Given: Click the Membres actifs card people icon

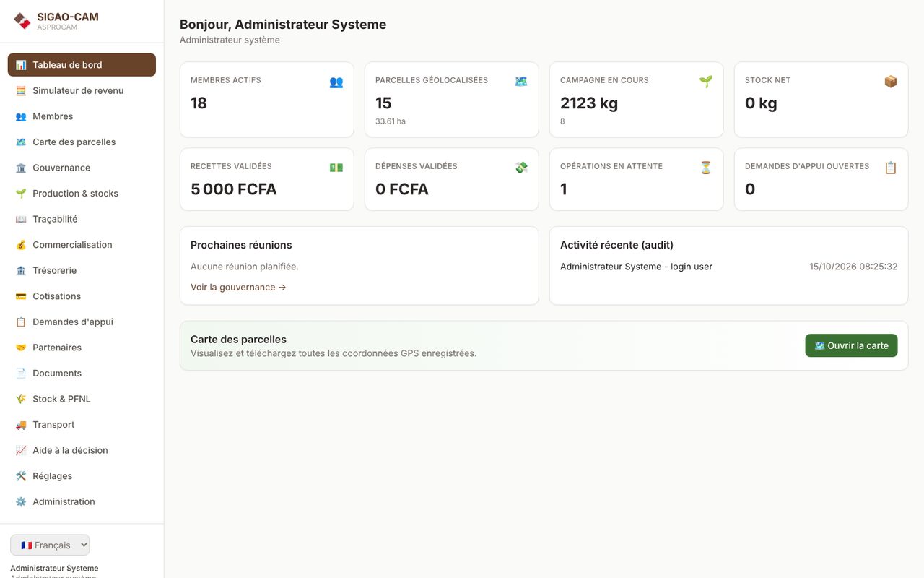Looking at the screenshot, I should 336,82.
